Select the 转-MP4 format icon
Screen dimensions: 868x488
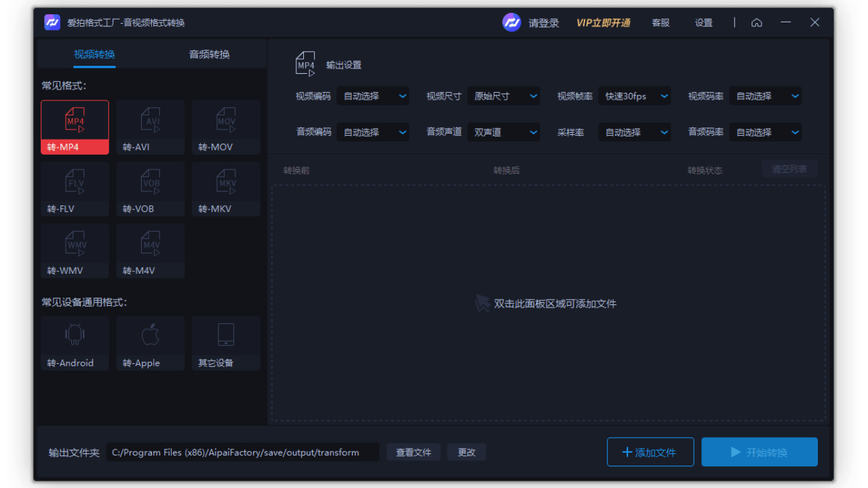75,126
